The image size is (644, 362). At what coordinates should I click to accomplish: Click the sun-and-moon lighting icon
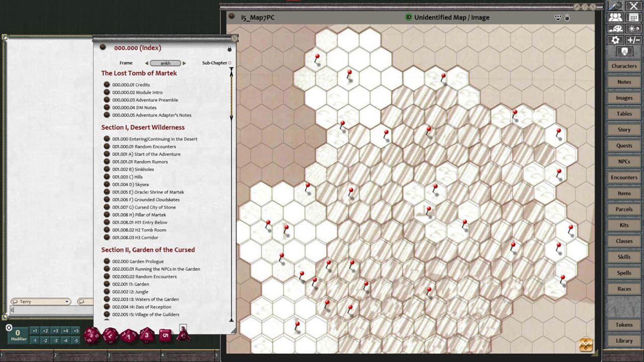(x=633, y=29)
